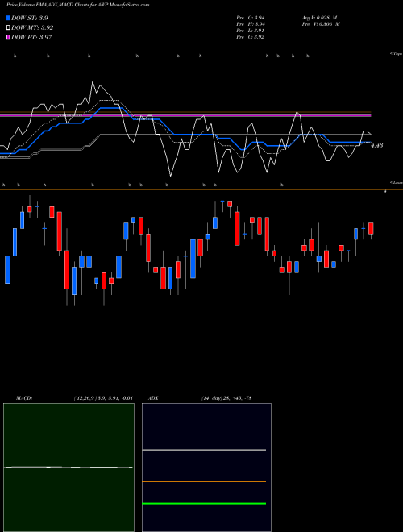The height and width of the screenshot is (532, 403).
Task: Select the 'Pre H: 3.94' value
Action: coord(251,24)
